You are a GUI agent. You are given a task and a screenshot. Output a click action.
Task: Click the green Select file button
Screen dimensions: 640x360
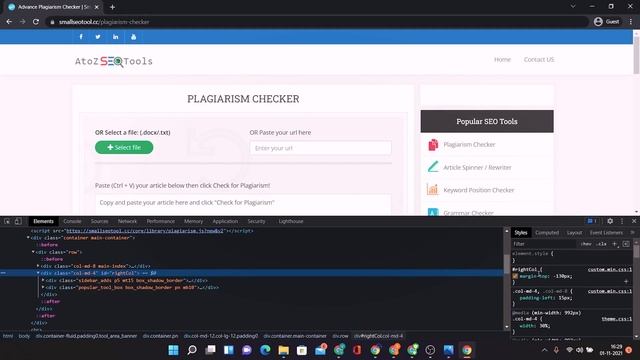click(x=124, y=147)
